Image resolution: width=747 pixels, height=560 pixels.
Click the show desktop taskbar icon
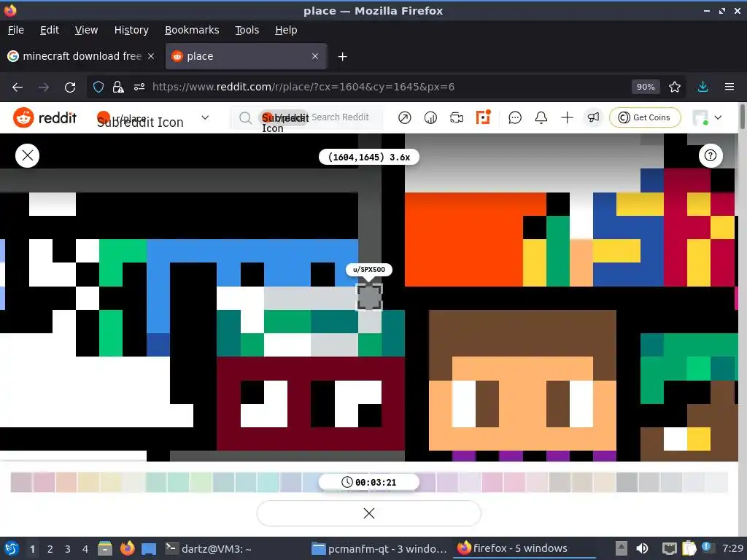(x=149, y=548)
